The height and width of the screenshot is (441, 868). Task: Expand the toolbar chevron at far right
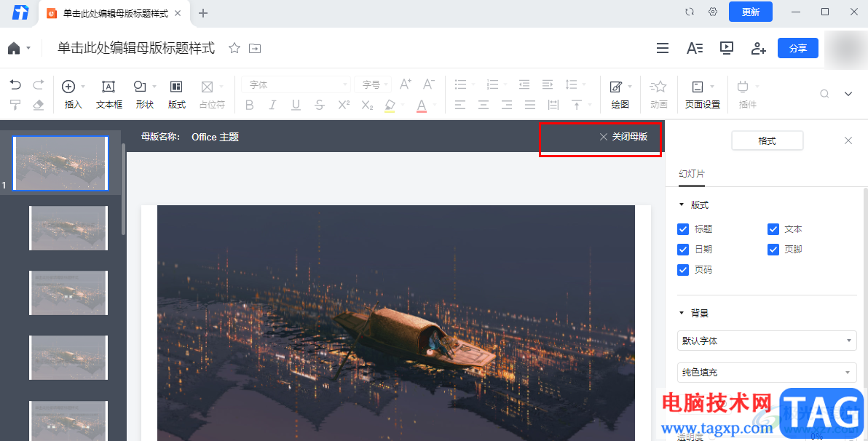point(848,93)
